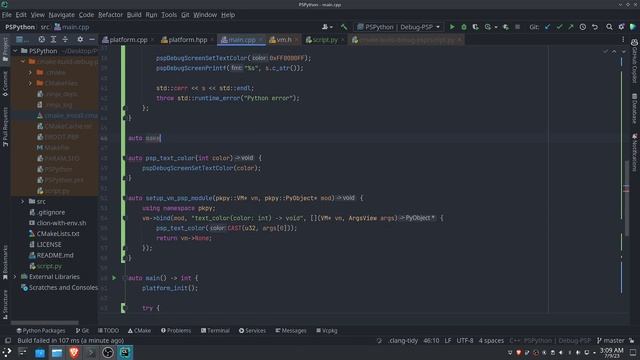Viewport: 640px width, 360px height.
Task: Click run gutter arrow beside main function
Action: point(114,278)
